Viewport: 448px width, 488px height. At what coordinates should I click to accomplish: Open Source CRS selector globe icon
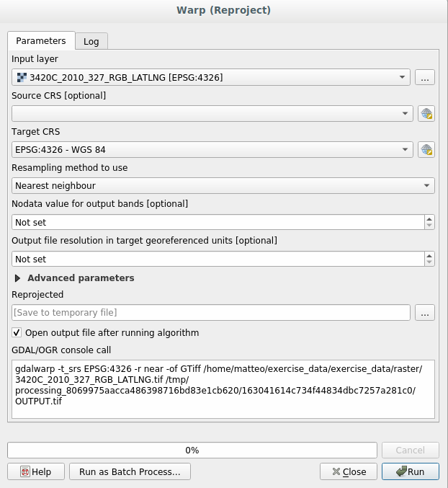point(426,113)
